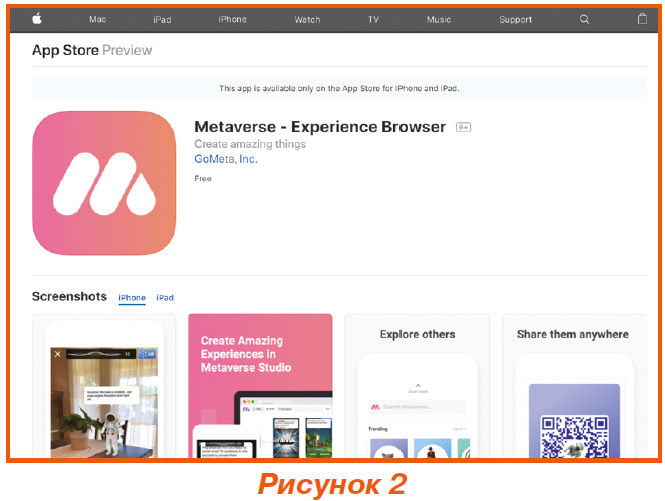665x501 pixels.
Task: Click the Free price label
Action: 203,179
